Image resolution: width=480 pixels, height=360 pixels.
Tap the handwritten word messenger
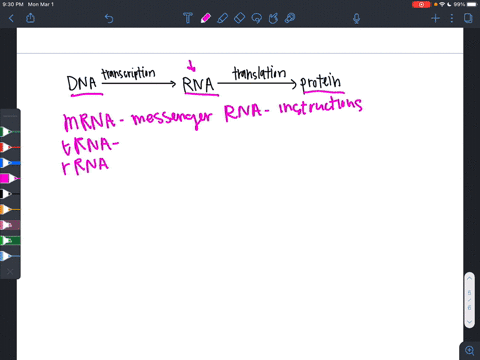coord(171,119)
